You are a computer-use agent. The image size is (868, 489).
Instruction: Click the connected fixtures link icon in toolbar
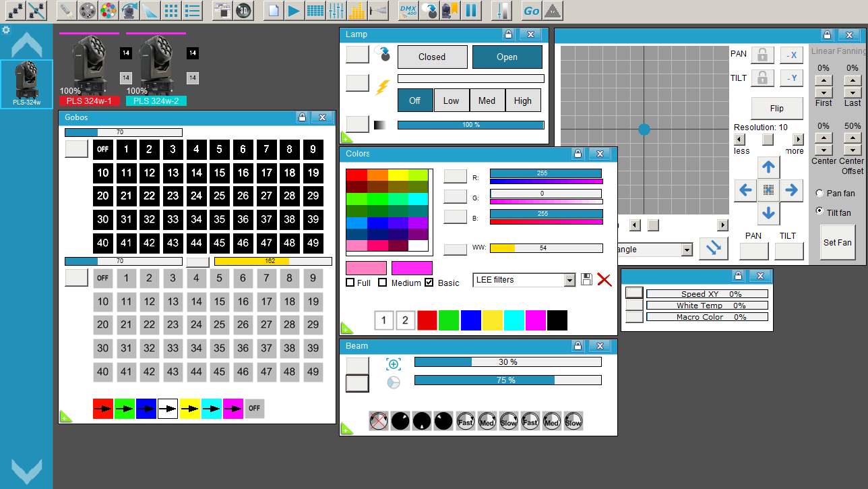click(15, 11)
